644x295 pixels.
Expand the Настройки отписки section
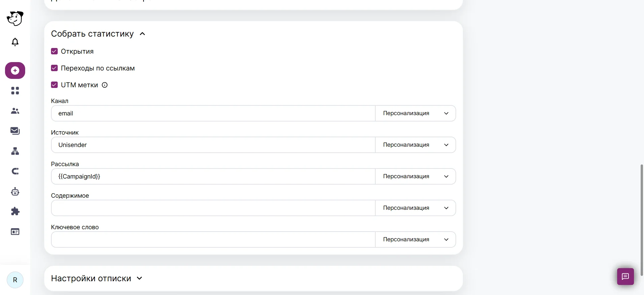pyautogui.click(x=140, y=278)
